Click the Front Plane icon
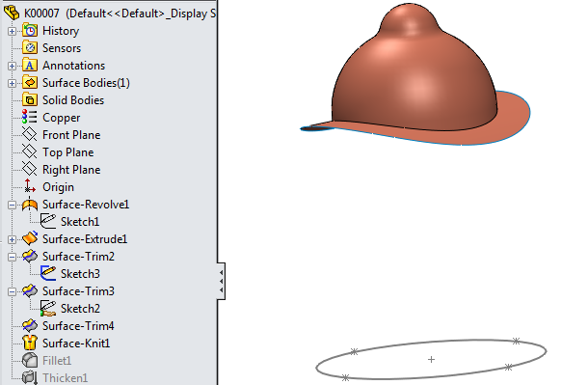The width and height of the screenshot is (588, 385). click(29, 134)
